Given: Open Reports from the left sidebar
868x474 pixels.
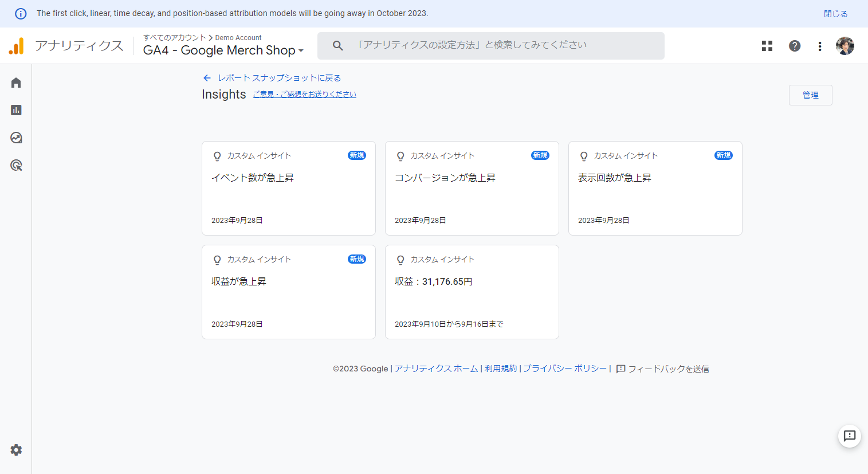Looking at the screenshot, I should [16, 110].
